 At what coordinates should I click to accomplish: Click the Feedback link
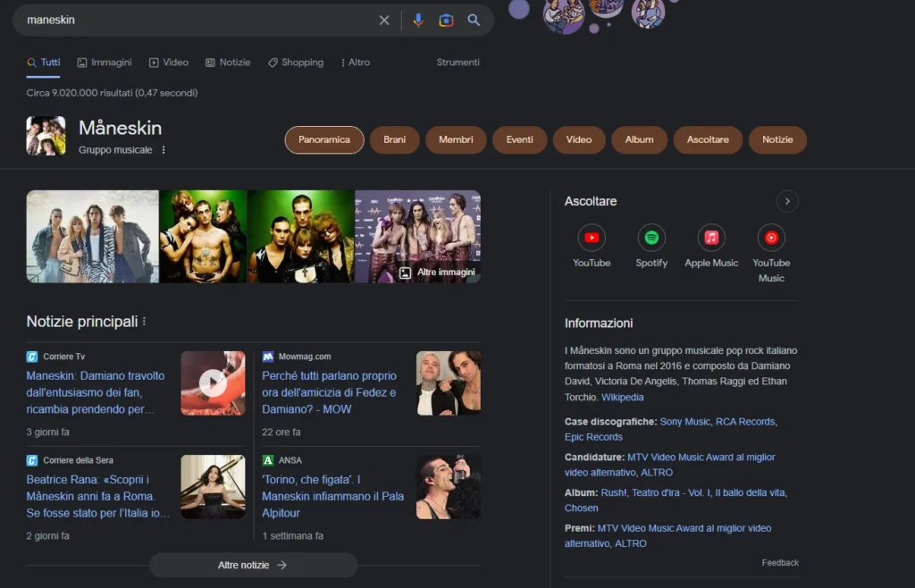coord(780,563)
